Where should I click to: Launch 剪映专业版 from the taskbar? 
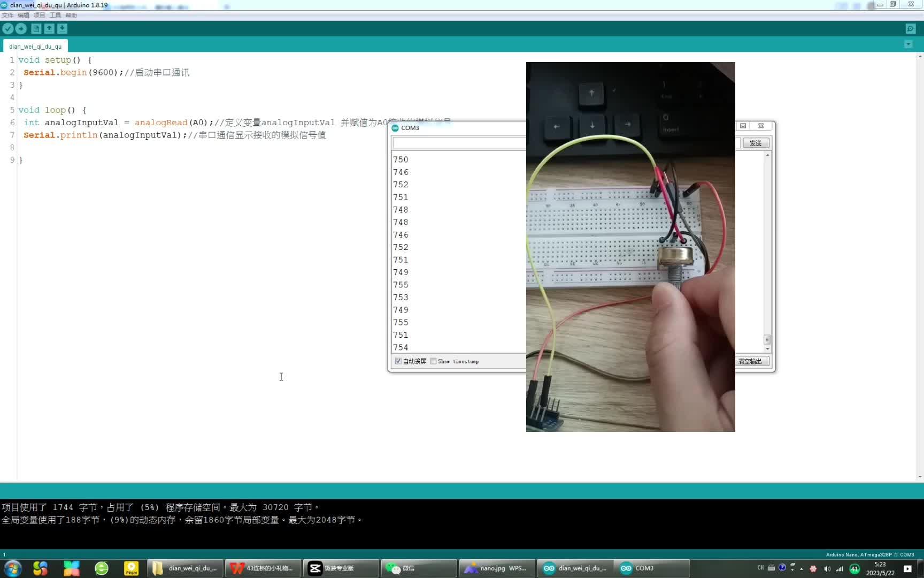point(341,568)
